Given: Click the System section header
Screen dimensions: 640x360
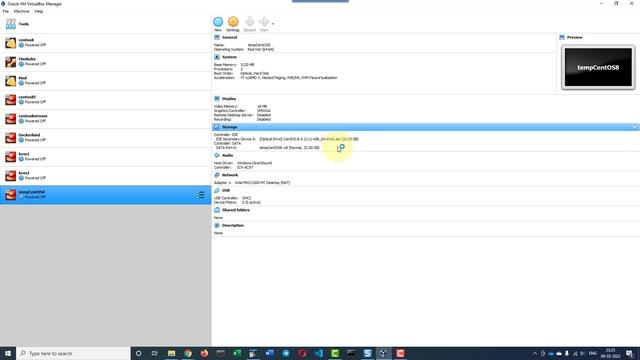Looking at the screenshot, I should click(229, 57).
